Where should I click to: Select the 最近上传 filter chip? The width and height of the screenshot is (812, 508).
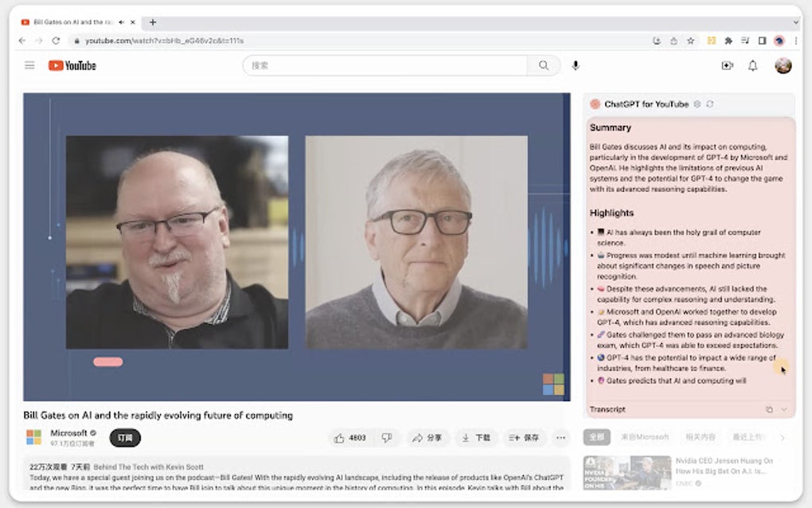click(747, 437)
